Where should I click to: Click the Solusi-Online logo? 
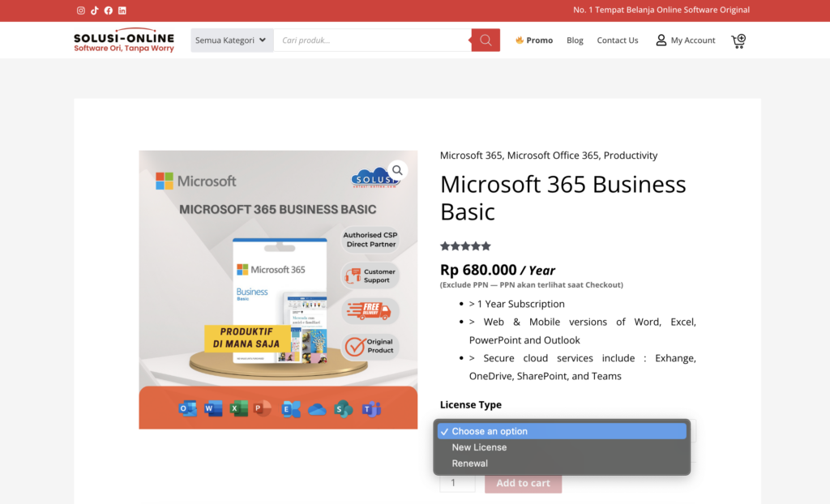click(124, 40)
